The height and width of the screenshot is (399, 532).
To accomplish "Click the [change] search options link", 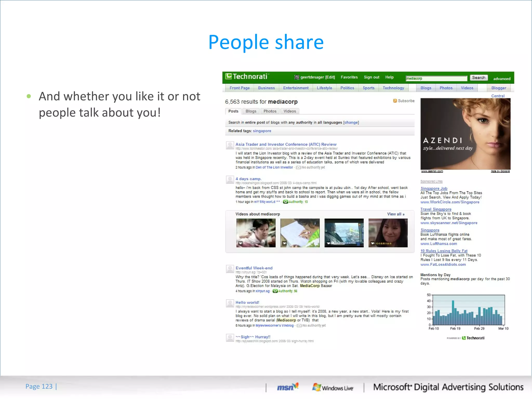I will coord(351,122).
